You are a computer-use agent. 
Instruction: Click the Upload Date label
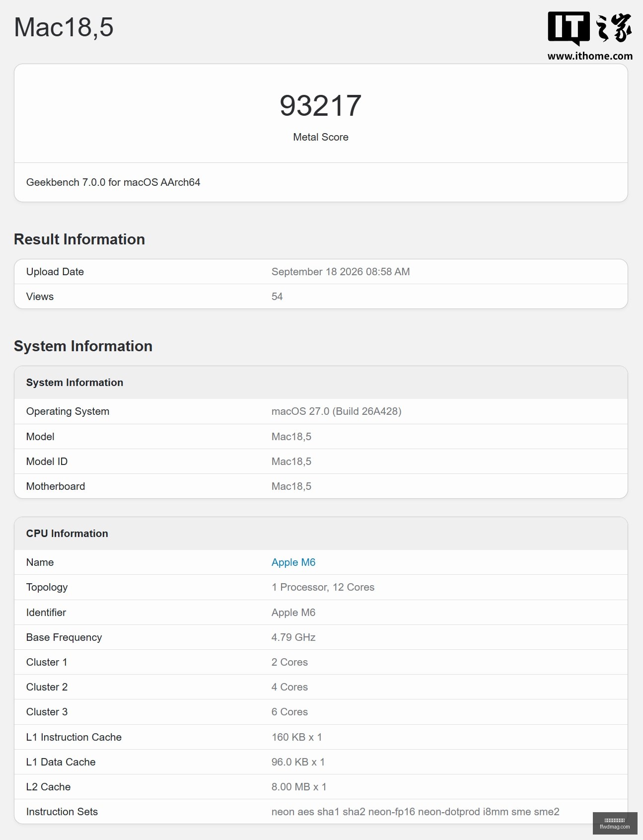pyautogui.click(x=55, y=272)
